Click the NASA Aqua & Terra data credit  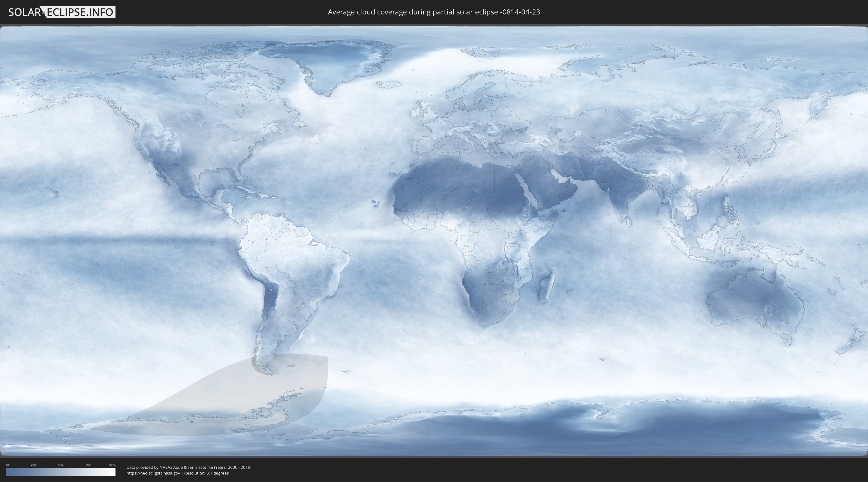pos(189,467)
